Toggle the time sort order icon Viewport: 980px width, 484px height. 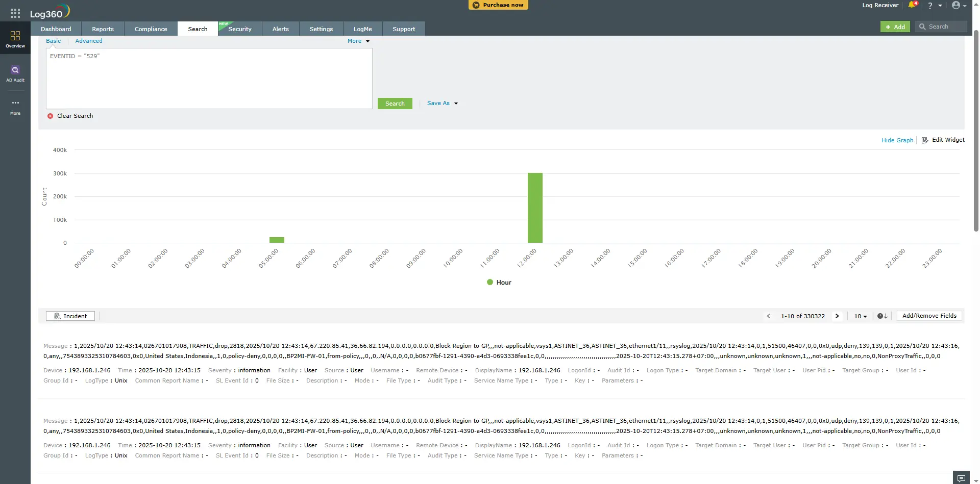[883, 316]
